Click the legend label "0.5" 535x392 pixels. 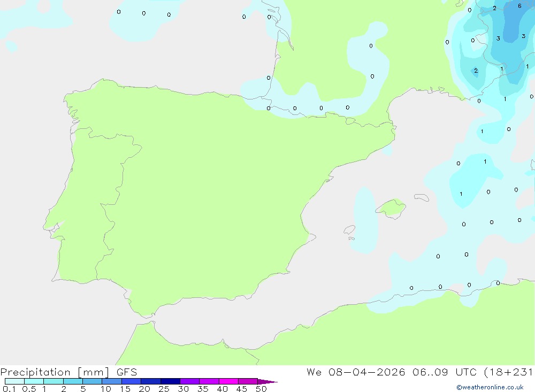[x=29, y=389]
